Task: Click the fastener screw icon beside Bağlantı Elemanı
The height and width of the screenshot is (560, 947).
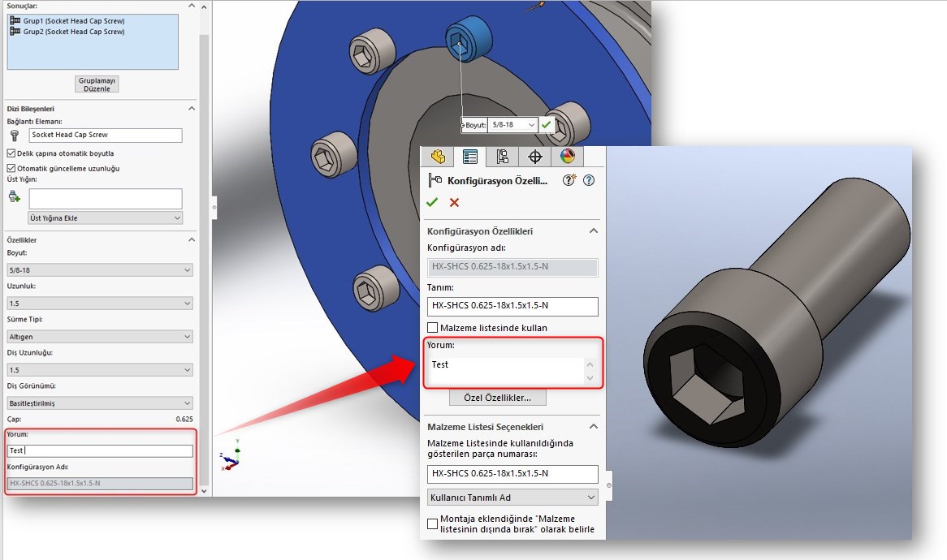Action: point(15,136)
